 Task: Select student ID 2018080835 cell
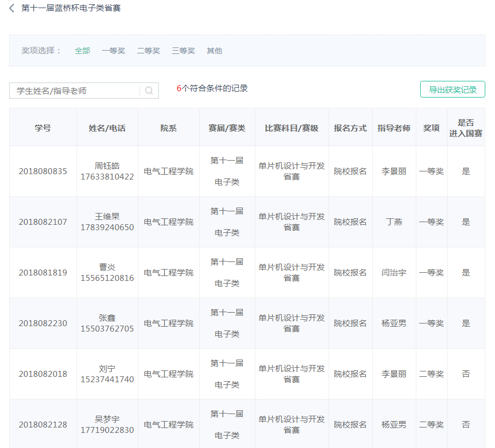pos(43,171)
